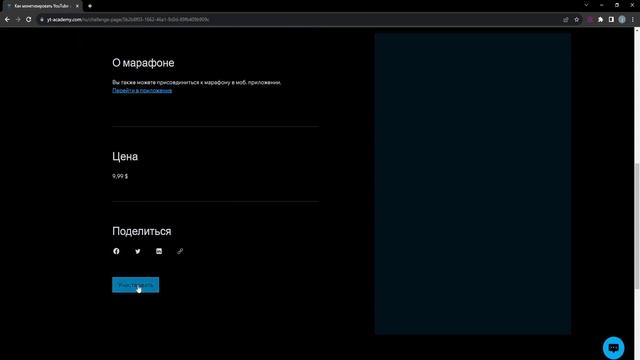Go back to the previous page

7,19
